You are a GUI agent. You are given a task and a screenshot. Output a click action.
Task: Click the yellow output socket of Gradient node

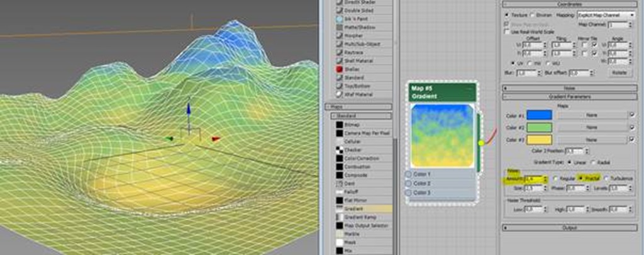481,143
